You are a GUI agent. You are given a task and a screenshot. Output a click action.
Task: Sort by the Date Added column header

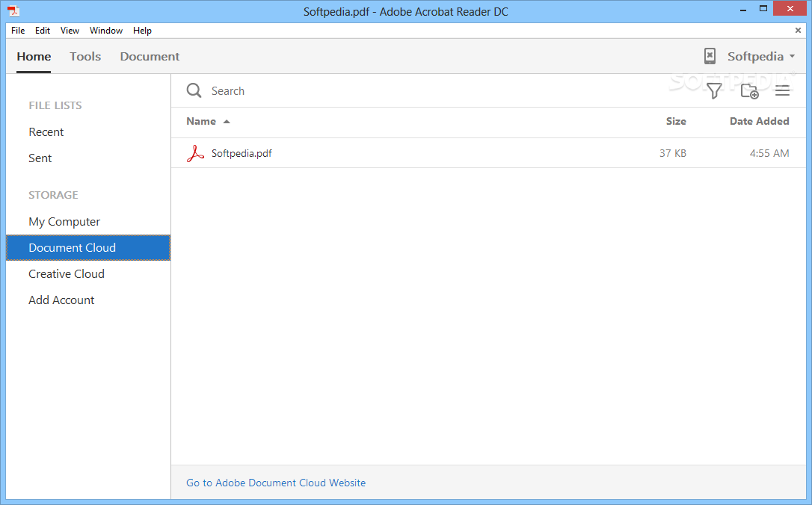point(759,121)
